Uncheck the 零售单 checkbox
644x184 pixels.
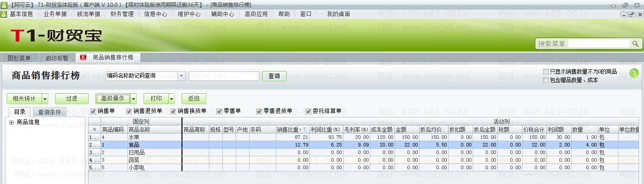tap(220, 111)
